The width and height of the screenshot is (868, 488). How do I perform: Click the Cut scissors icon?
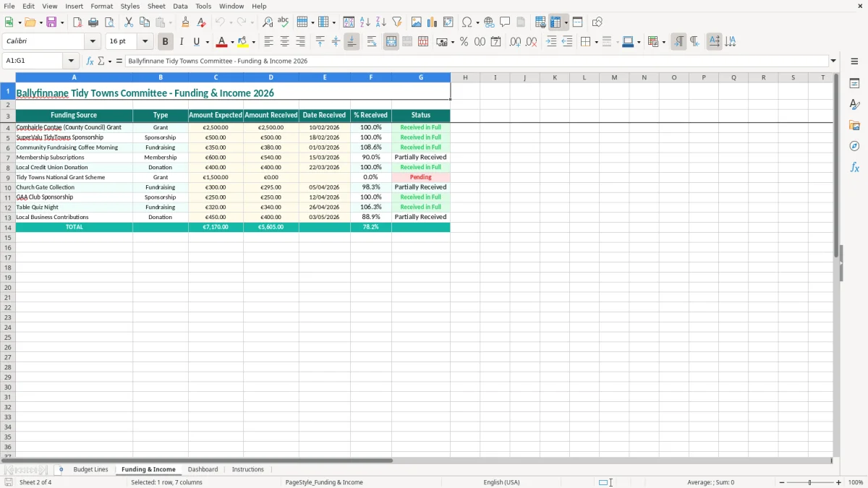click(x=129, y=22)
